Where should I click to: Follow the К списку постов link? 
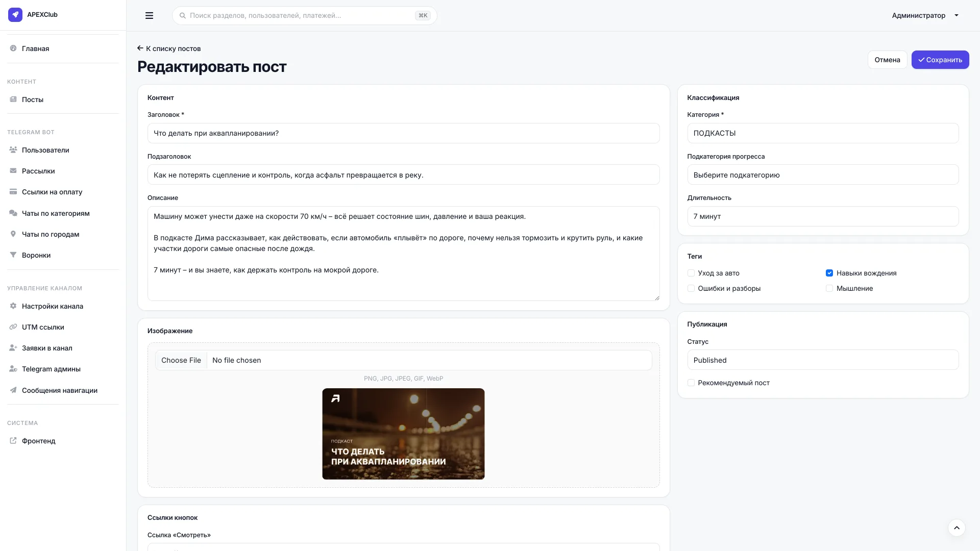coord(169,48)
